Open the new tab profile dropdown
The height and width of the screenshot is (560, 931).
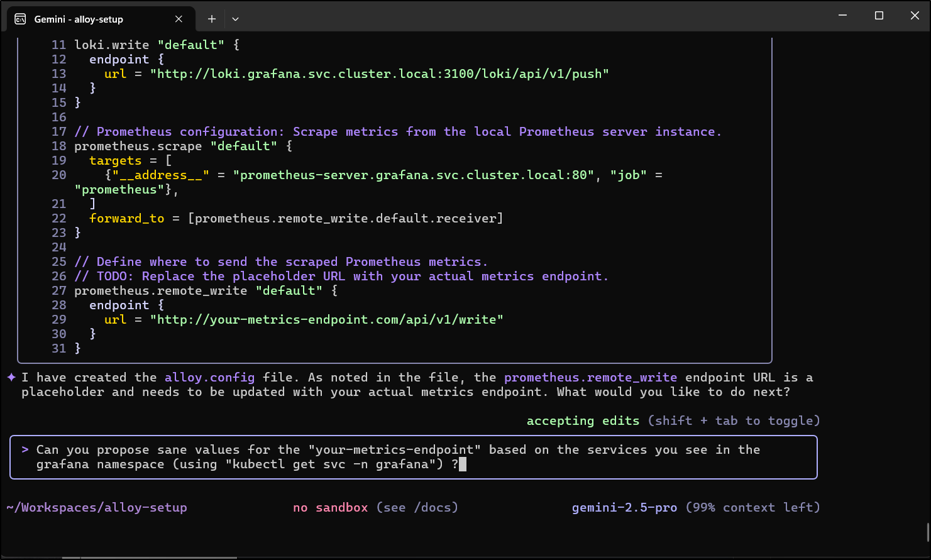(235, 19)
